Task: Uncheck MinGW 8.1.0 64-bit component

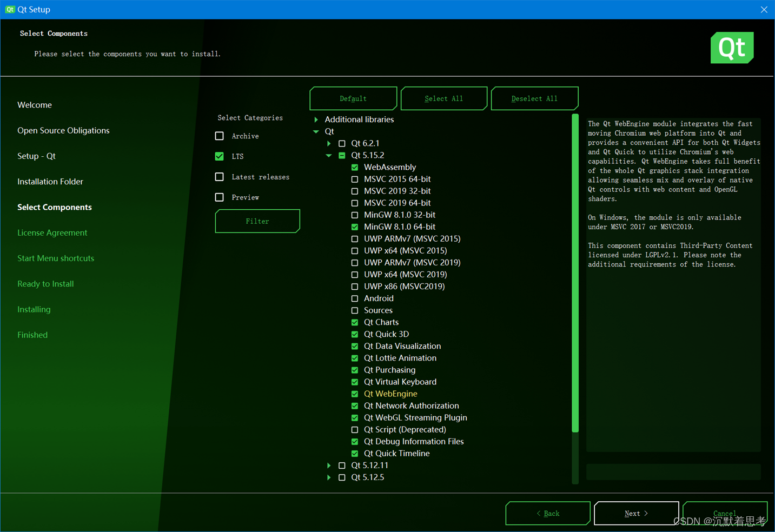Action: tap(355, 227)
